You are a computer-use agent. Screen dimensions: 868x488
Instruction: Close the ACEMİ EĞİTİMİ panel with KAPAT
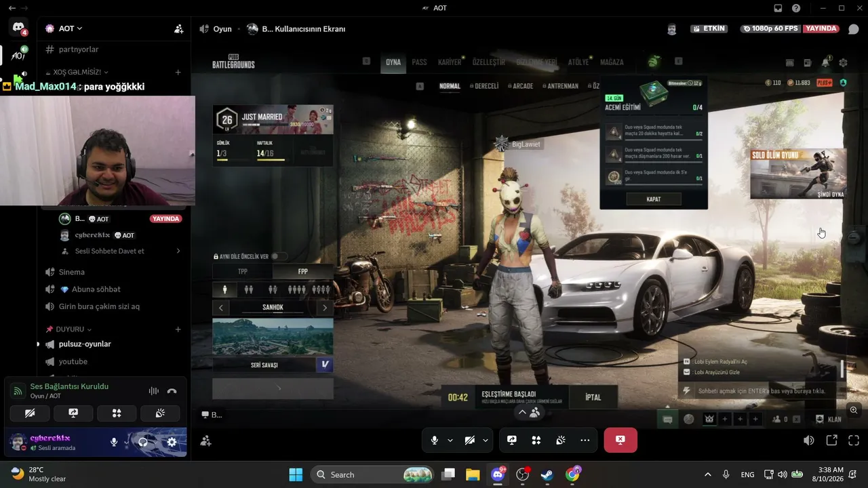coord(654,199)
